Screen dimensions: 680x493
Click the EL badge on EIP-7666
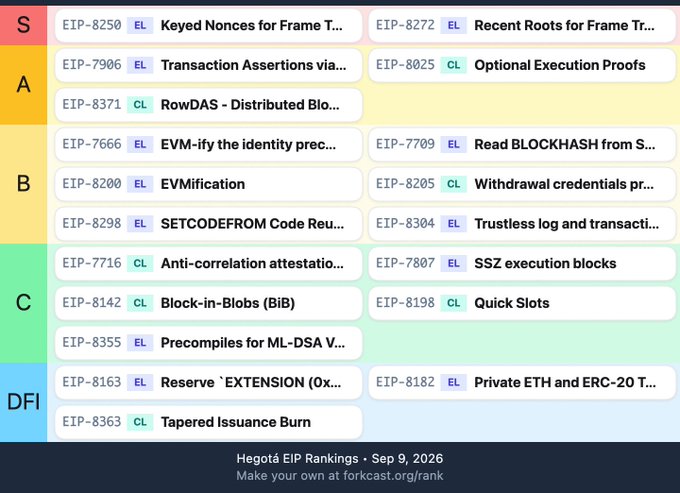(x=140, y=144)
